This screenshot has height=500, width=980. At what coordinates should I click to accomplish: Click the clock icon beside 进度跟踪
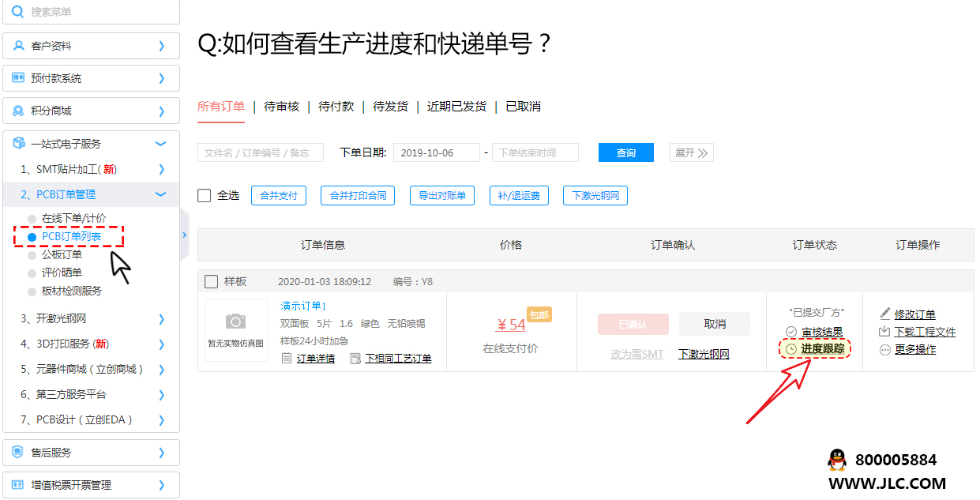790,349
